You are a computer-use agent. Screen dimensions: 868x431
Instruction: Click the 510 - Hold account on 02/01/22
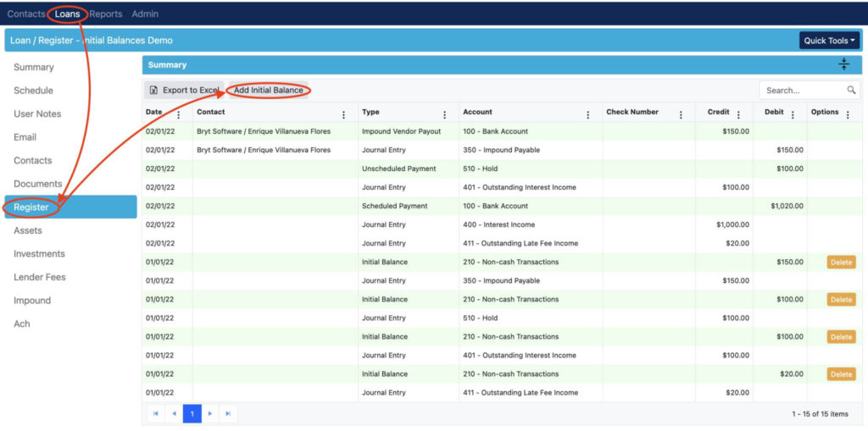click(480, 169)
